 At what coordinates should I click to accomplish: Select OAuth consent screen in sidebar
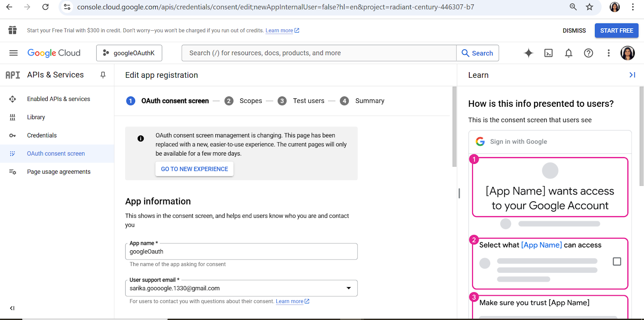point(57,154)
